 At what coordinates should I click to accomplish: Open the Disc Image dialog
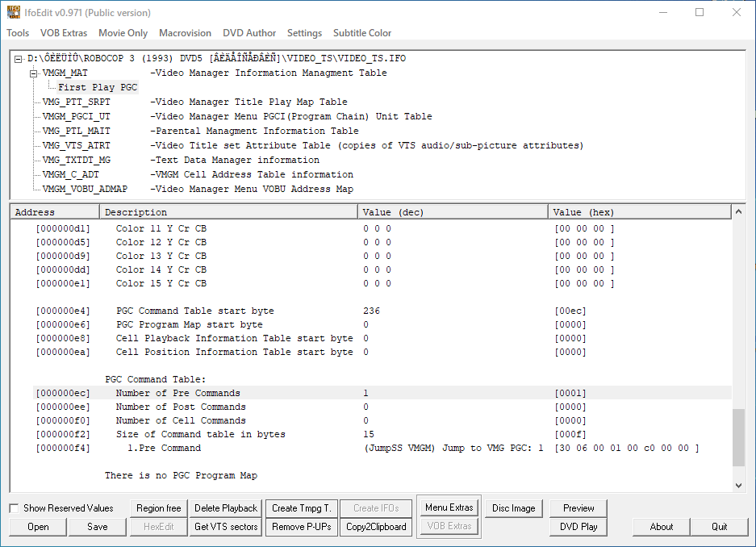[513, 508]
